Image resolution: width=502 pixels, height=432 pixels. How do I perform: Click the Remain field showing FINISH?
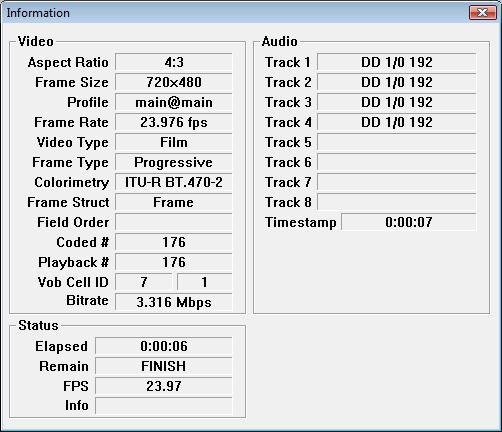164,366
